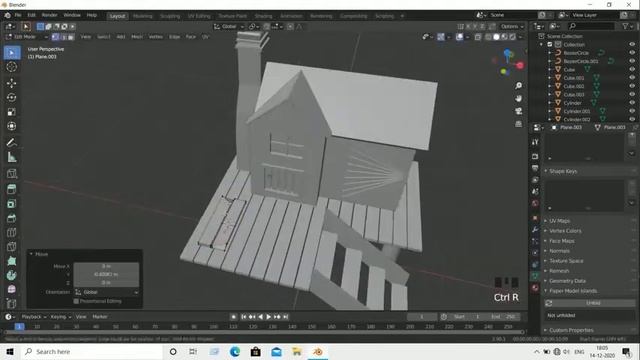Select the Select Box tool
The height and width of the screenshot is (360, 640).
pos(12,53)
